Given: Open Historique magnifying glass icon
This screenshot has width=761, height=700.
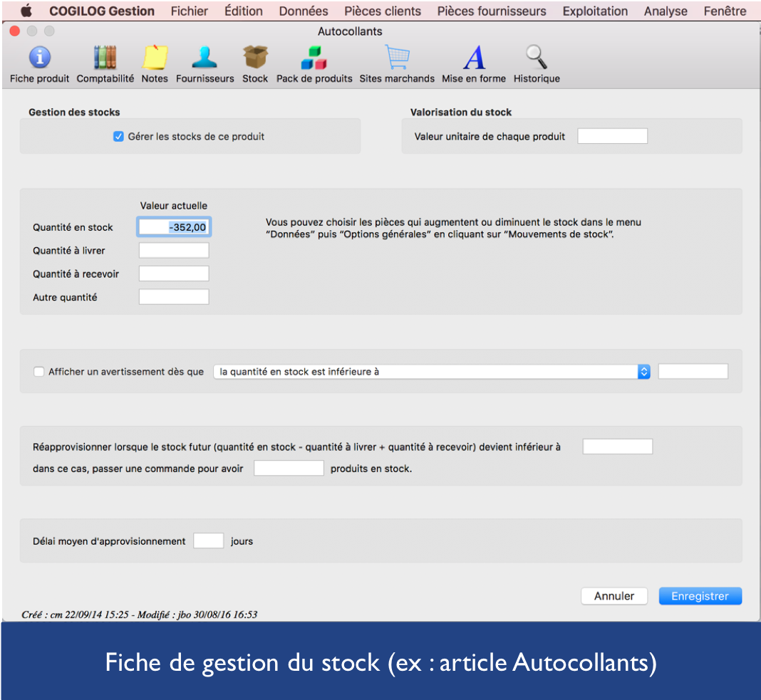Looking at the screenshot, I should click(537, 58).
